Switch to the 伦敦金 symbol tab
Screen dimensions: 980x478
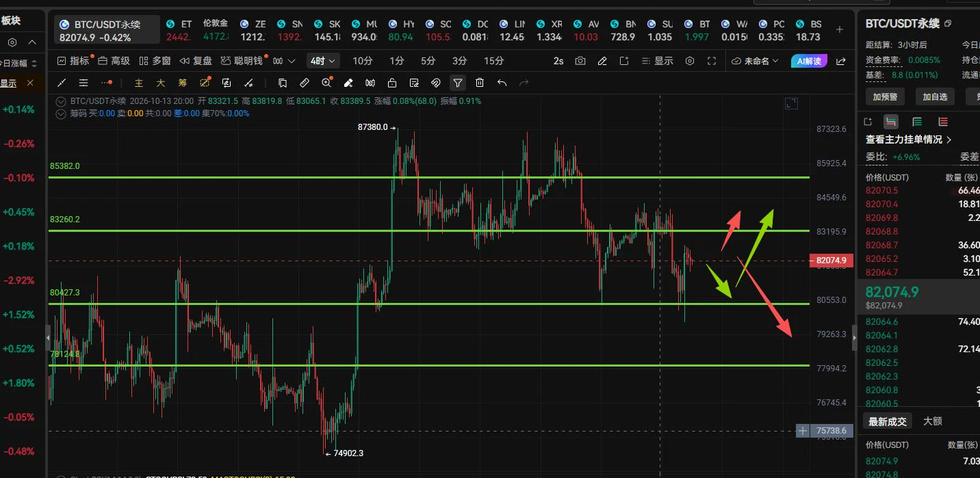click(216, 30)
